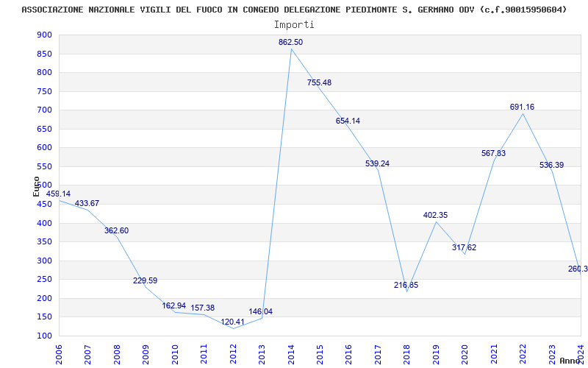The height and width of the screenshot is (368, 588).
Task: Click the 120.41 minimum data label
Action: 232,322
